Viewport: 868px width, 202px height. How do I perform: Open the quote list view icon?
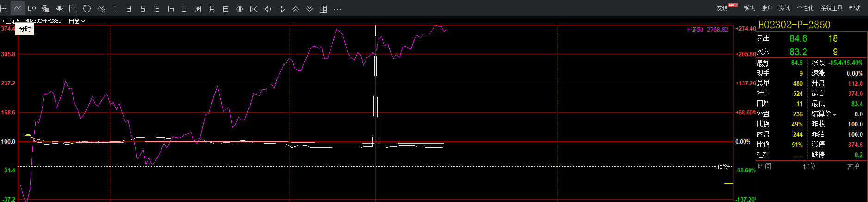click(4, 8)
